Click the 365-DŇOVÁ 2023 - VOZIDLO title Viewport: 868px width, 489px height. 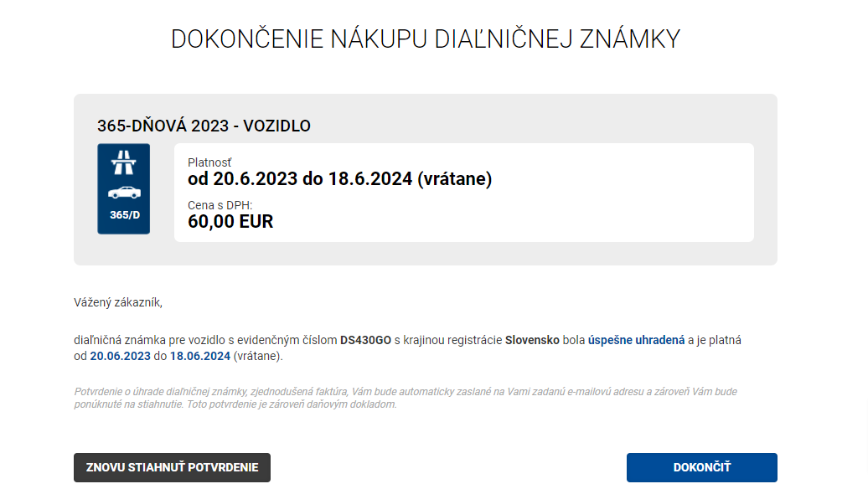coord(204,126)
